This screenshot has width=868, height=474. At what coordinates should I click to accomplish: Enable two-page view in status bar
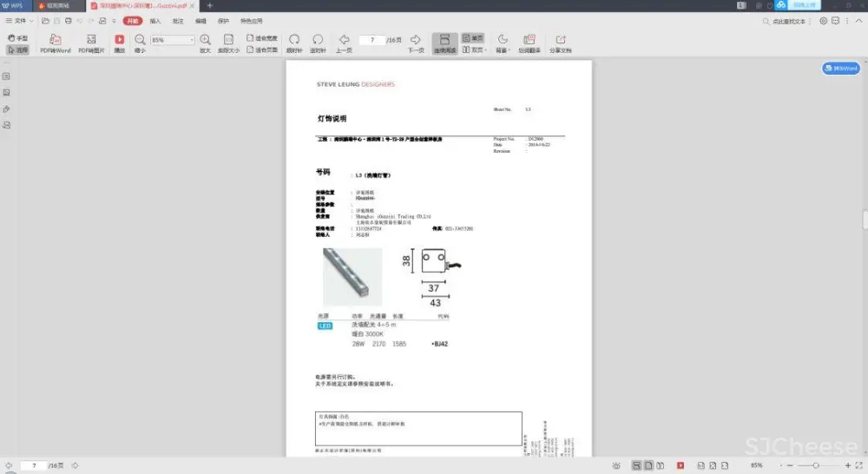(660, 465)
